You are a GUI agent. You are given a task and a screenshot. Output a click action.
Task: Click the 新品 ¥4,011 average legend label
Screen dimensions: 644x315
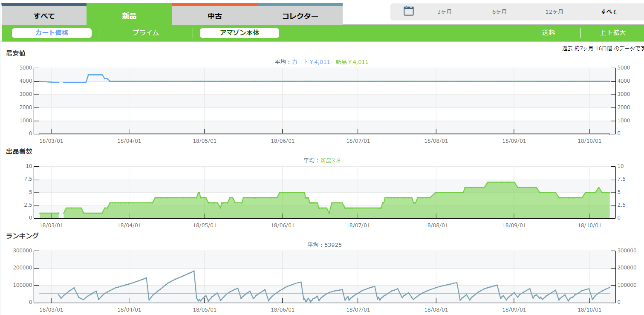coord(352,62)
